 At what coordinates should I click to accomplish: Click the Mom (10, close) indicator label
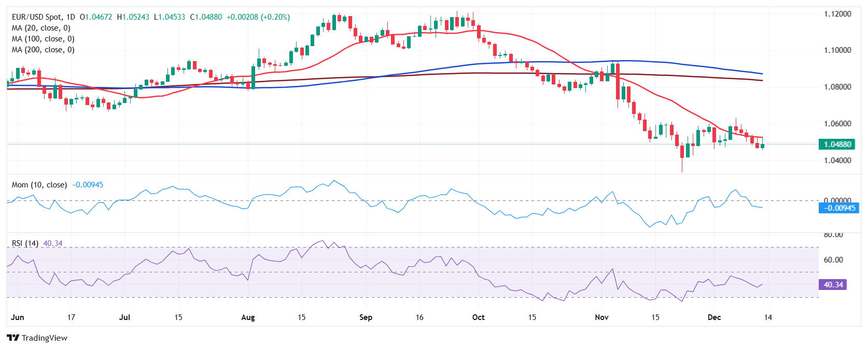point(39,185)
